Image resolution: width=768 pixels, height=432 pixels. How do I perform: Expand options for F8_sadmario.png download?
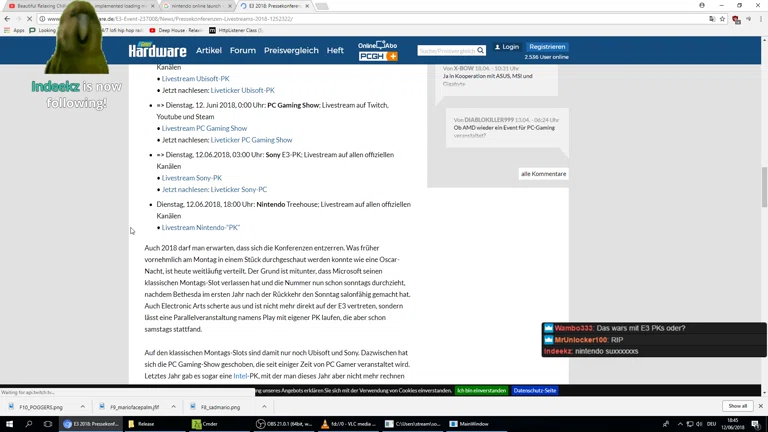pos(264,407)
